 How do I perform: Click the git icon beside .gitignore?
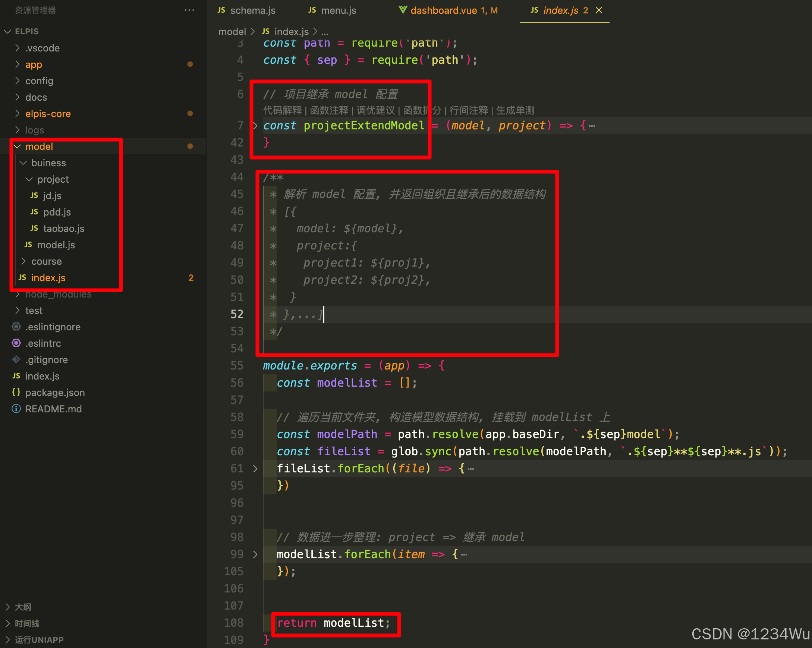click(16, 359)
